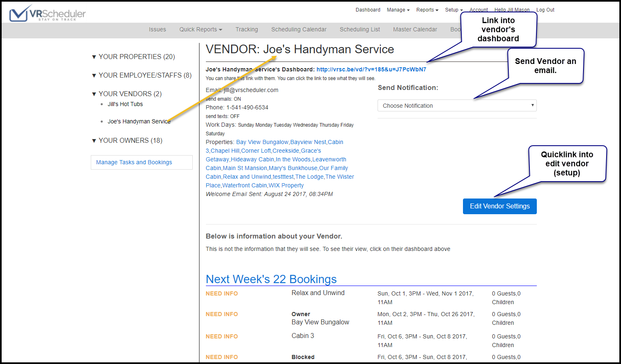Collapse the YOUR VENDORS (2) section

[127, 94]
